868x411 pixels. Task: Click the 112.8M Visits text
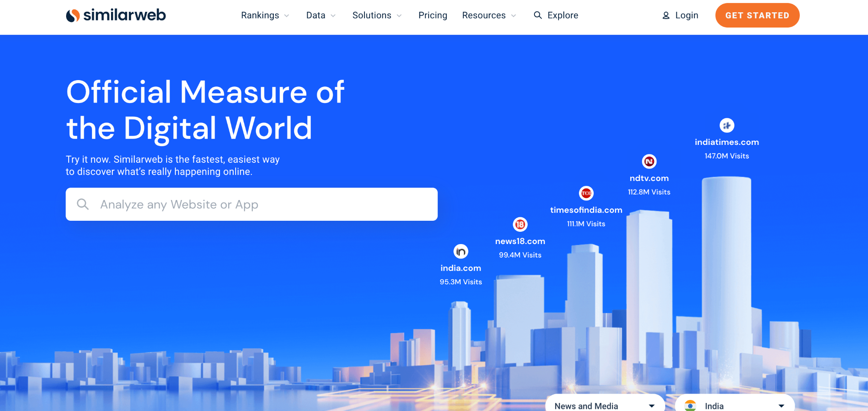tap(649, 192)
